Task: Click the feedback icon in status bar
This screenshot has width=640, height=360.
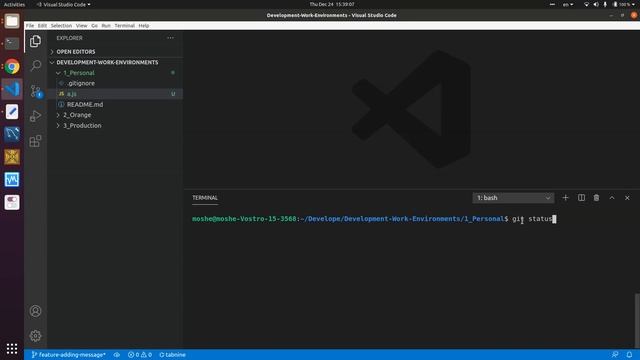Action: (615, 355)
